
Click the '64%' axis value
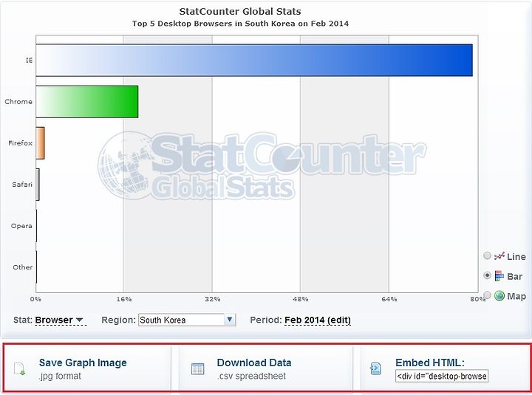point(389,299)
